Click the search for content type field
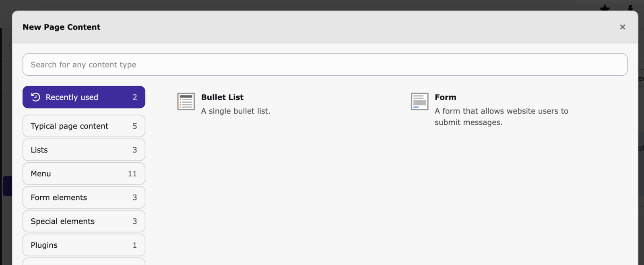The image size is (644, 265). coord(325,64)
